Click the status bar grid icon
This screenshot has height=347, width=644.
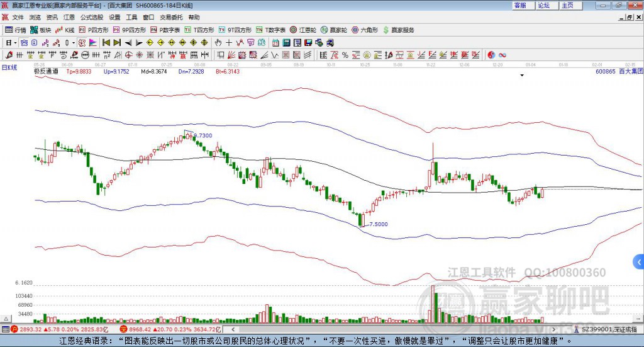pos(5,329)
